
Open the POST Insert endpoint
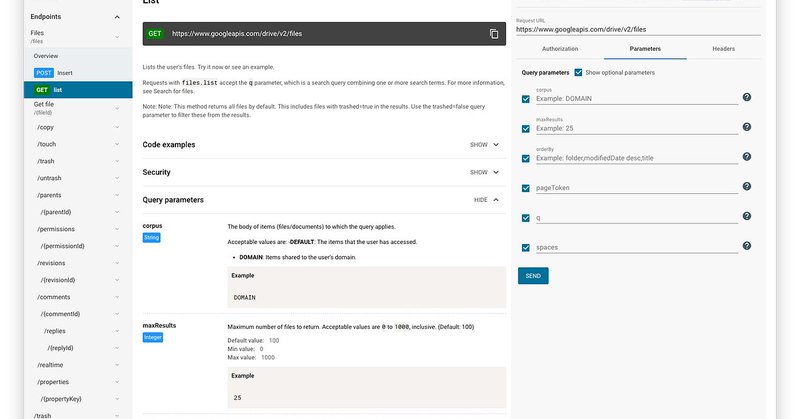click(78, 73)
